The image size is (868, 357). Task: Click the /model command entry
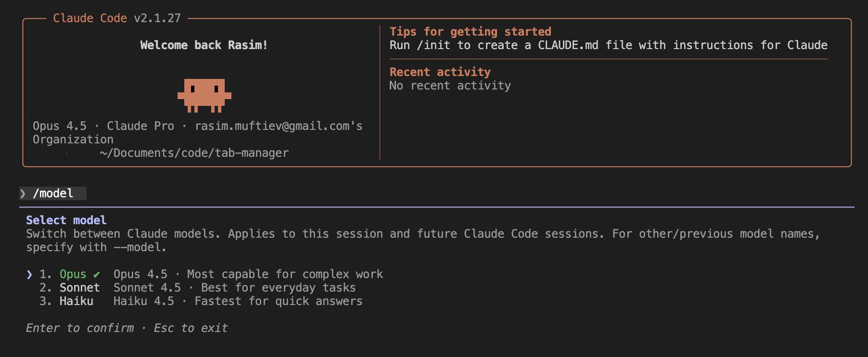(x=53, y=193)
